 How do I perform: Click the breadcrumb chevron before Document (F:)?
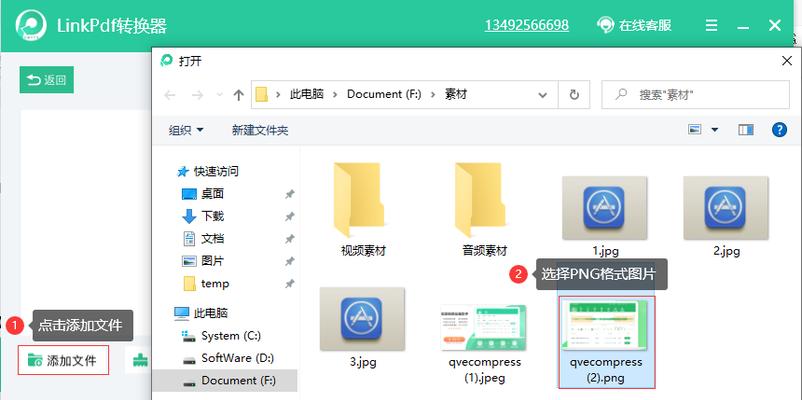click(x=336, y=95)
